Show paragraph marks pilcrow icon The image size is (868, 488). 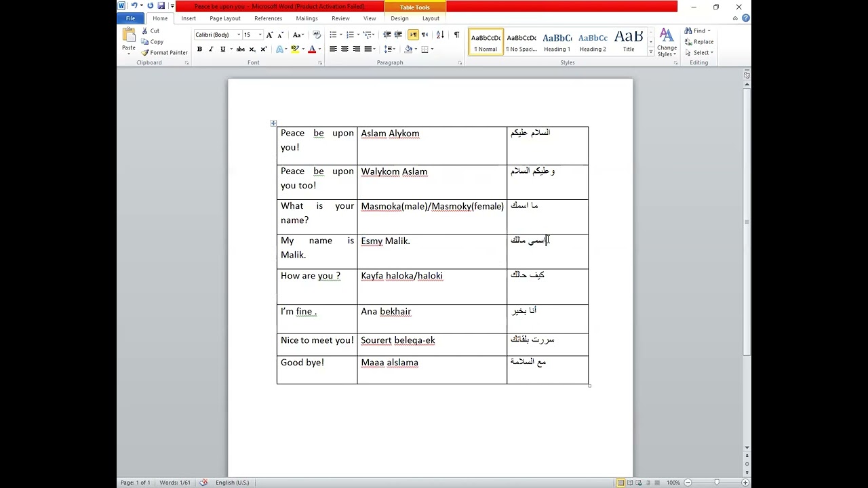click(456, 35)
